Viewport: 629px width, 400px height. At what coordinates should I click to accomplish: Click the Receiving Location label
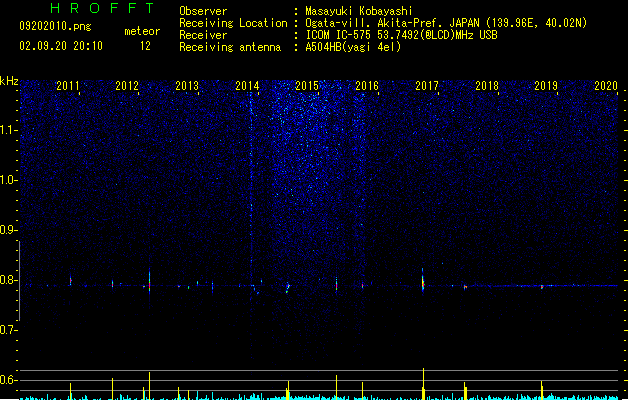233,23
